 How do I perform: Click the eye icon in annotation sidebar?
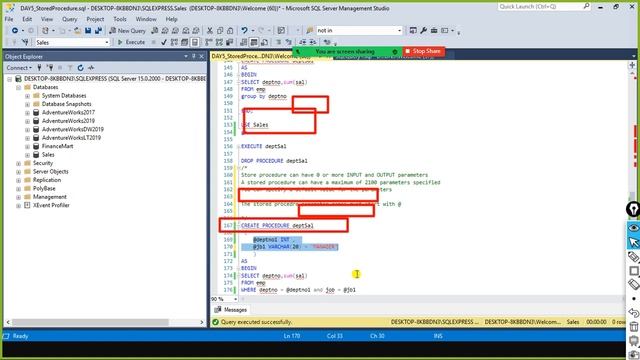(633, 228)
